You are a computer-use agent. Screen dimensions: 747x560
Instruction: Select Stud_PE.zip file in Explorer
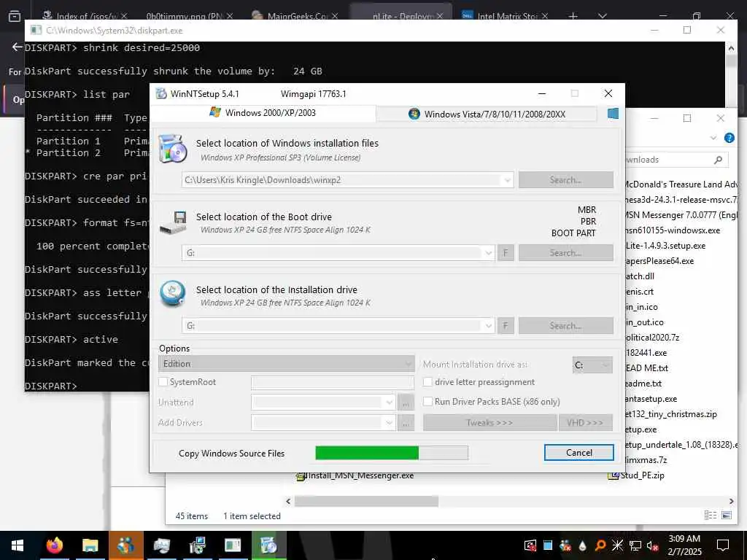637,475
